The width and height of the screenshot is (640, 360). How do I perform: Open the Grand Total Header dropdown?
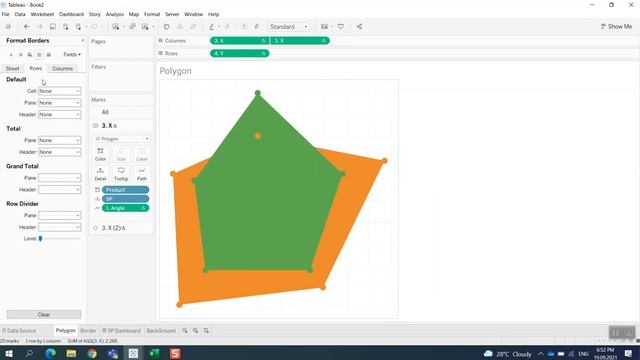point(60,190)
